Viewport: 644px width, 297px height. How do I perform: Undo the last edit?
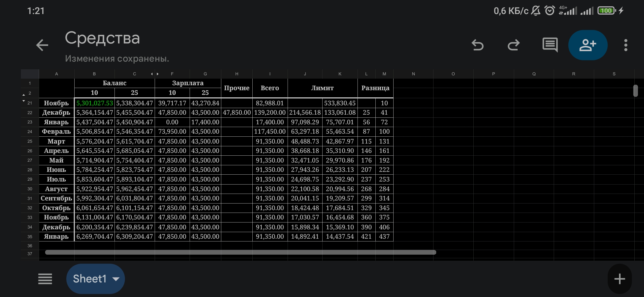pos(477,45)
